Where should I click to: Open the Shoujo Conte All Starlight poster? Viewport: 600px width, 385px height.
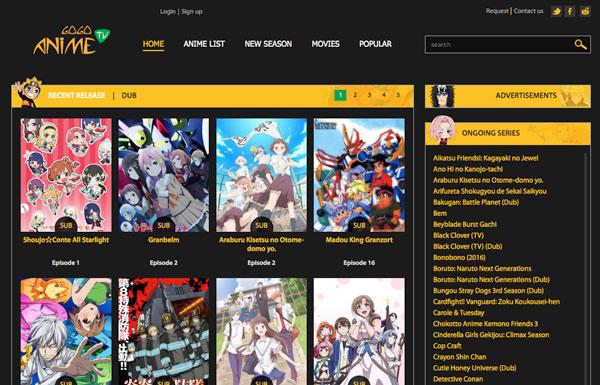click(66, 175)
